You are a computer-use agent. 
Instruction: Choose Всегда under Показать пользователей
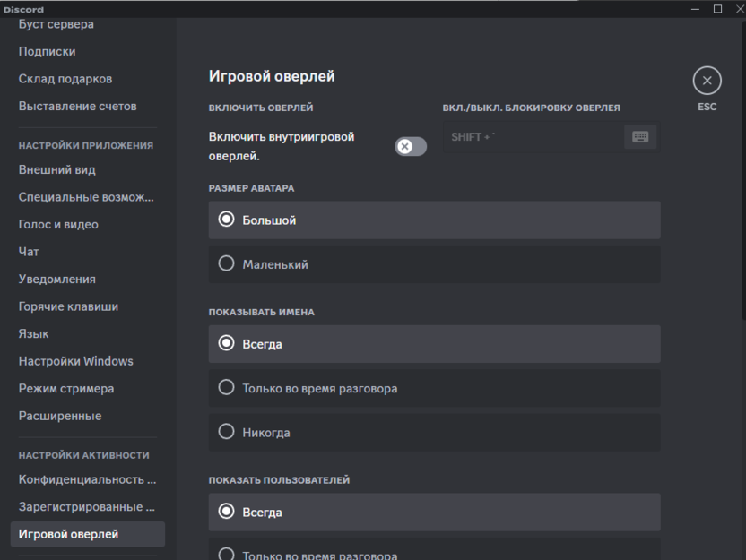434,512
